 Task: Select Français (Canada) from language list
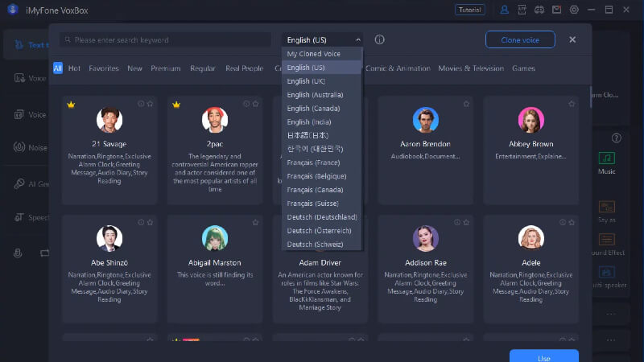tap(321, 190)
